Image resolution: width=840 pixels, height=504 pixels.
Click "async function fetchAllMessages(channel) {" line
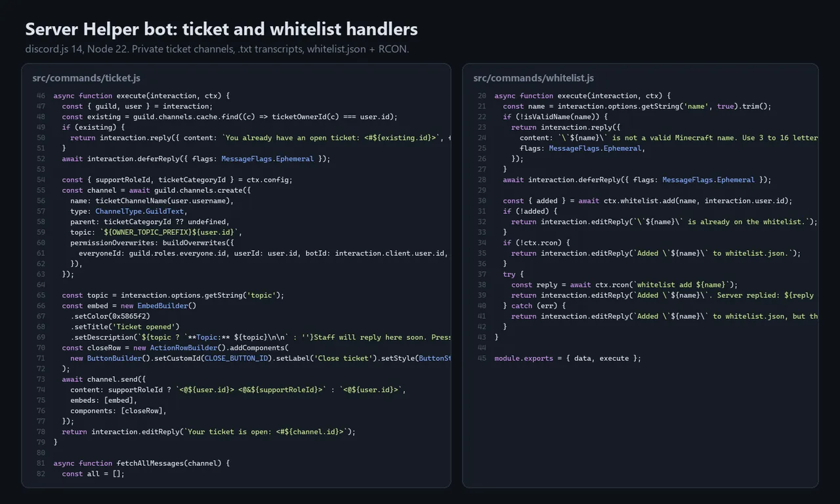tap(141, 463)
